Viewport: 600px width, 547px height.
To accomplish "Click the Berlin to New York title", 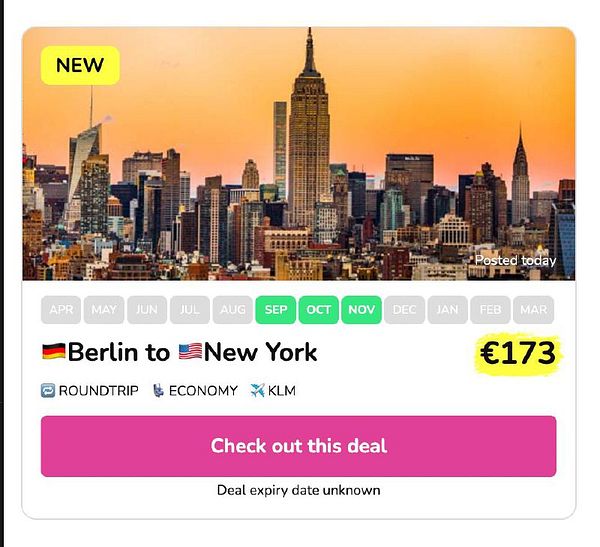I will click(179, 352).
